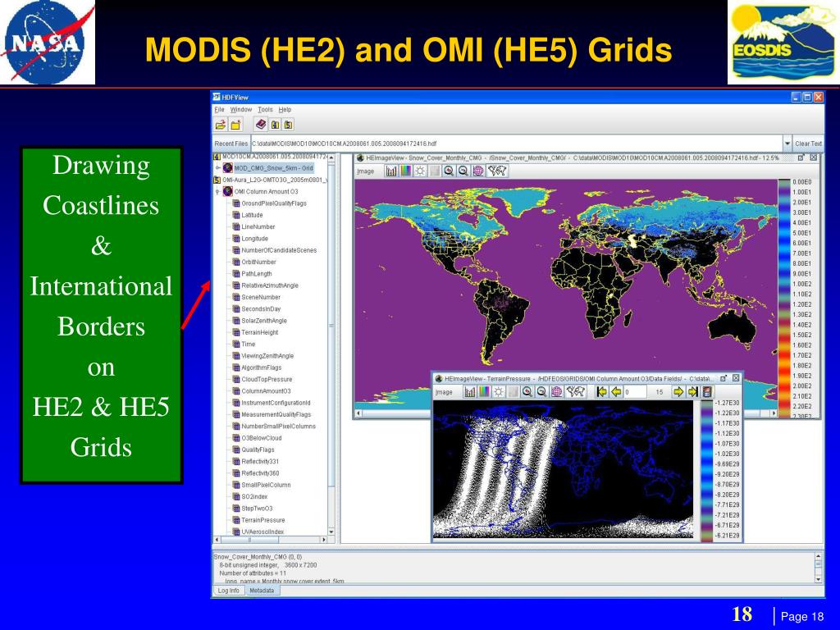This screenshot has width=840, height=630.
Task: Click tree panel vertical scrollbar up arrow
Action: click(331, 157)
